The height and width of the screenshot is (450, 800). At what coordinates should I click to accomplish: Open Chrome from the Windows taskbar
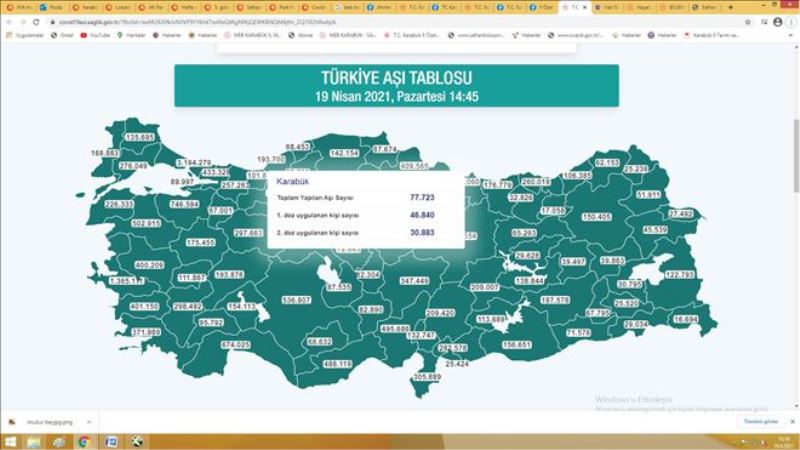(x=84, y=441)
